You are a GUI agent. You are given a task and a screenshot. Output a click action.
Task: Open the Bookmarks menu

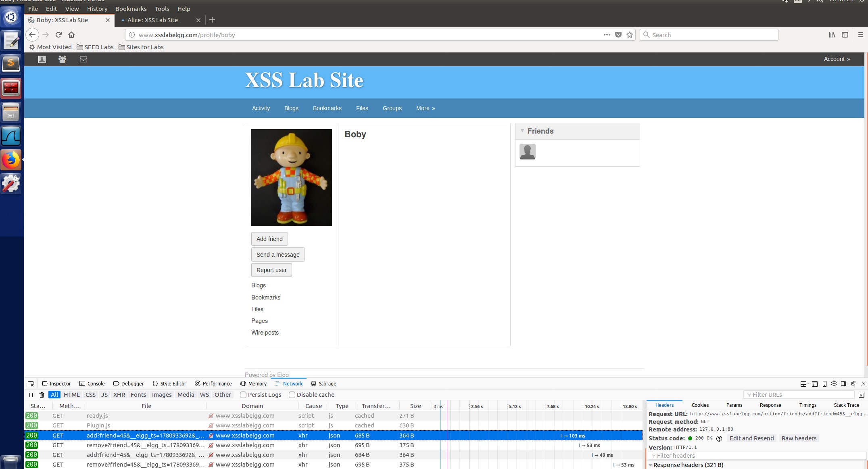pos(131,8)
